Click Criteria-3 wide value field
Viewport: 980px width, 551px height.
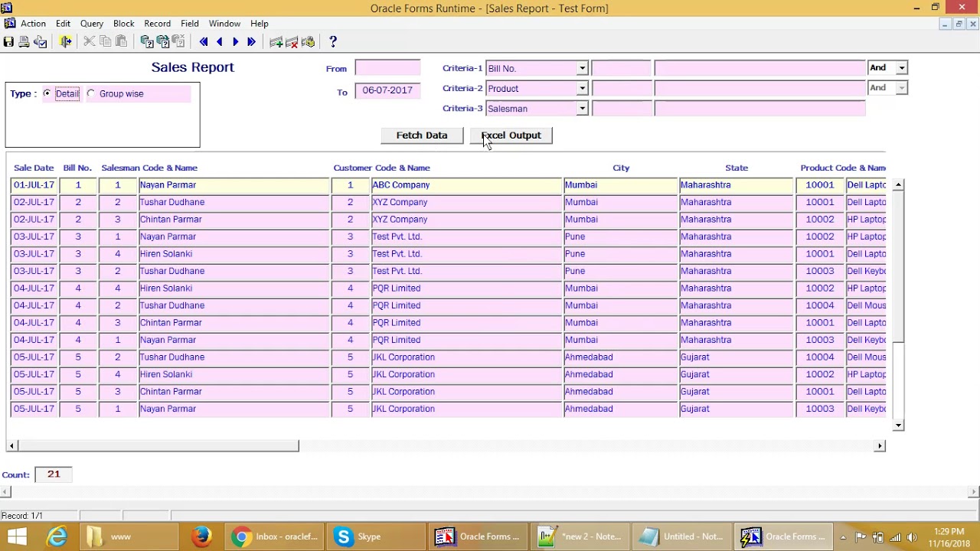click(759, 109)
